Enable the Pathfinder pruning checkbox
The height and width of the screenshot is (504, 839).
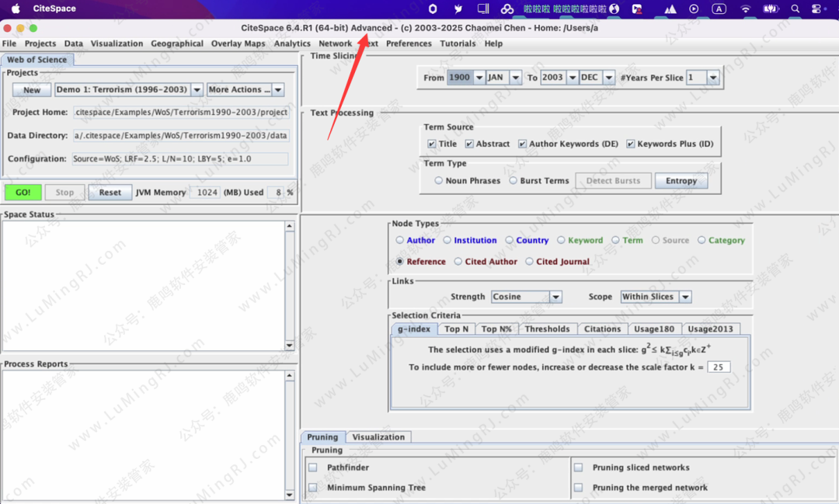(x=313, y=468)
